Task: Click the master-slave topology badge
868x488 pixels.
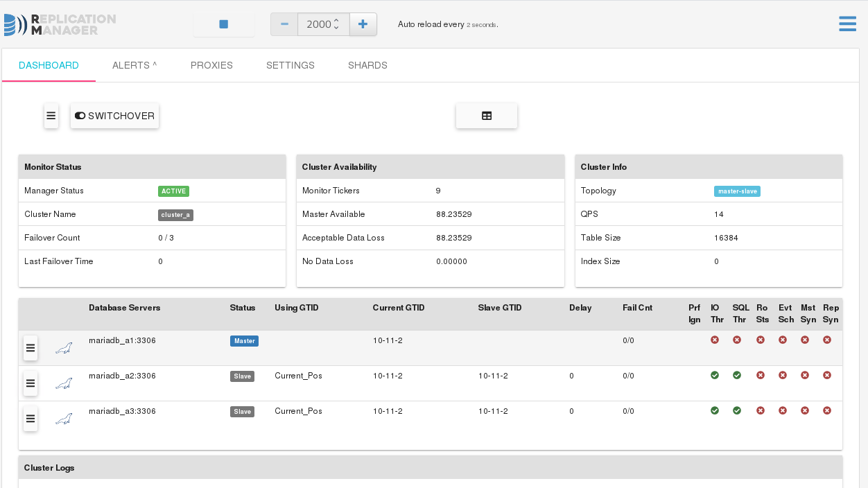Action: tap(737, 191)
